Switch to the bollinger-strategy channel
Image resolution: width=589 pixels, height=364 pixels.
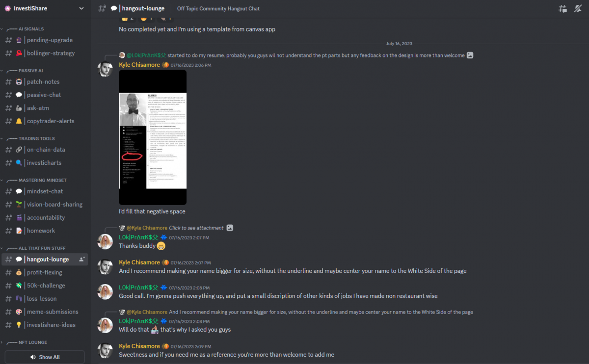pos(44,53)
